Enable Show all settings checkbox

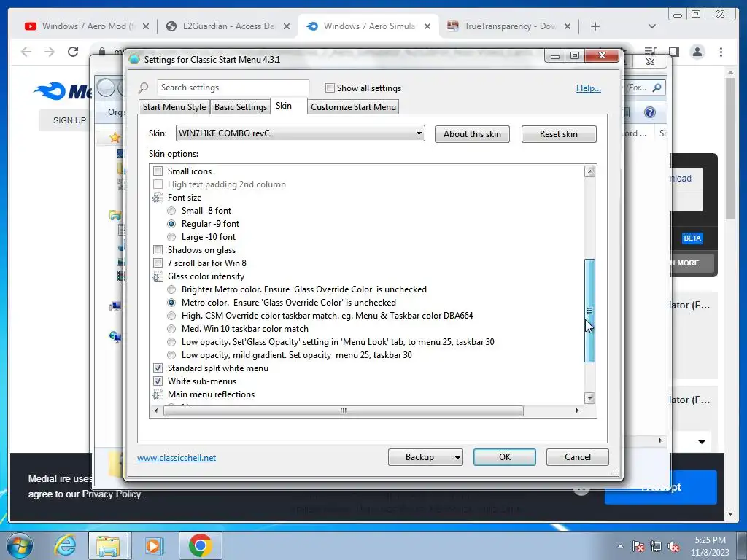(330, 87)
